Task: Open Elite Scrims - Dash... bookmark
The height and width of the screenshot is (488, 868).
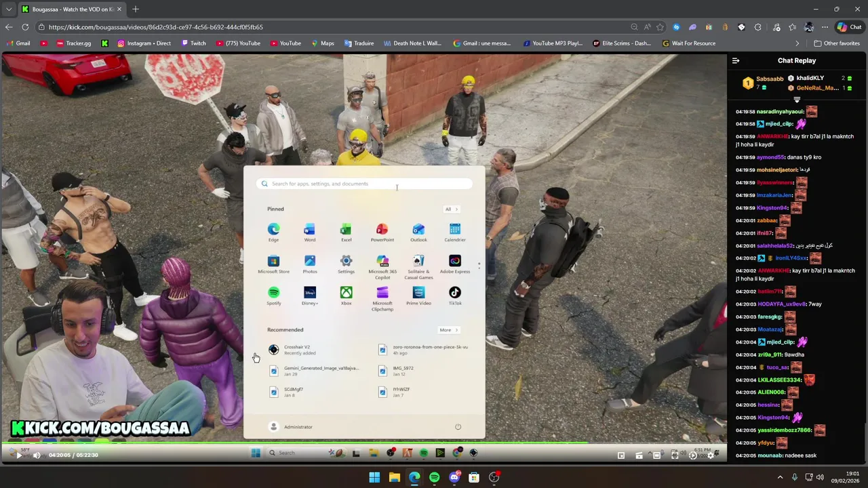Action: (x=622, y=43)
